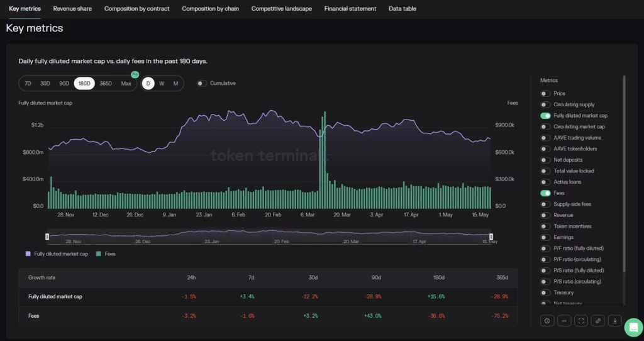Set the time range to 7D
The width and height of the screenshot is (644, 341).
pyautogui.click(x=28, y=83)
